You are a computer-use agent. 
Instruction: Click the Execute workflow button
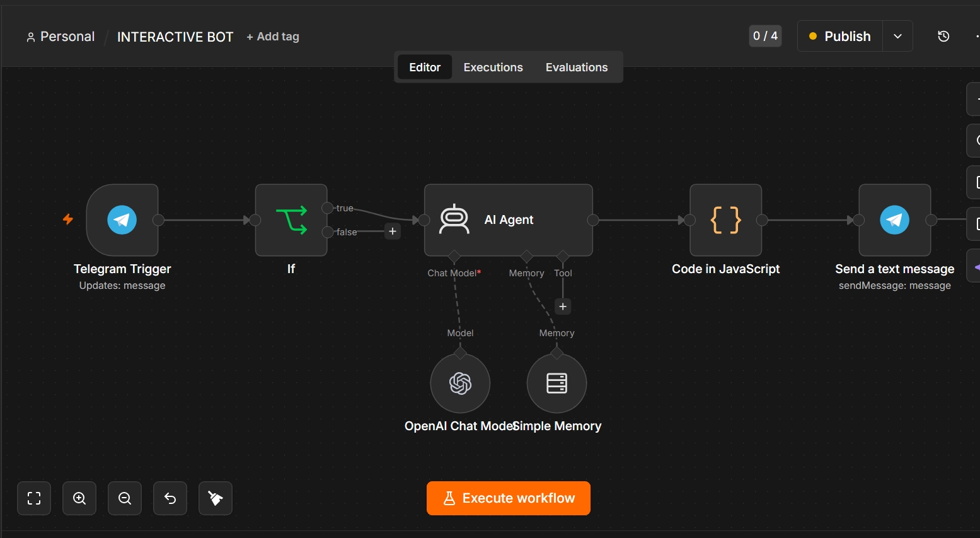coord(509,498)
